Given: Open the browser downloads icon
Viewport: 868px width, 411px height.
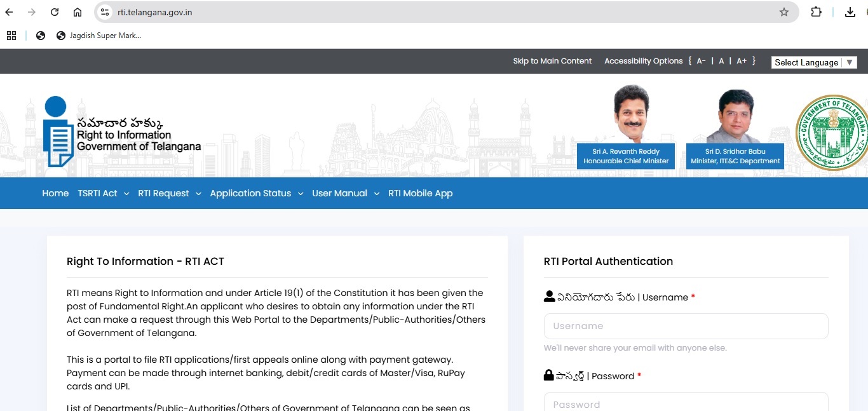Looking at the screenshot, I should (x=850, y=12).
